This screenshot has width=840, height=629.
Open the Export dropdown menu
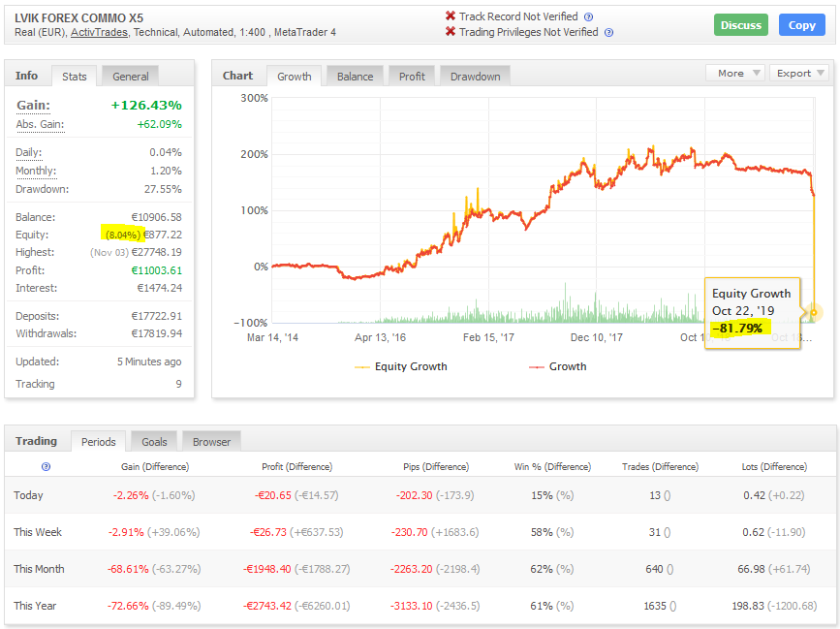click(x=798, y=73)
